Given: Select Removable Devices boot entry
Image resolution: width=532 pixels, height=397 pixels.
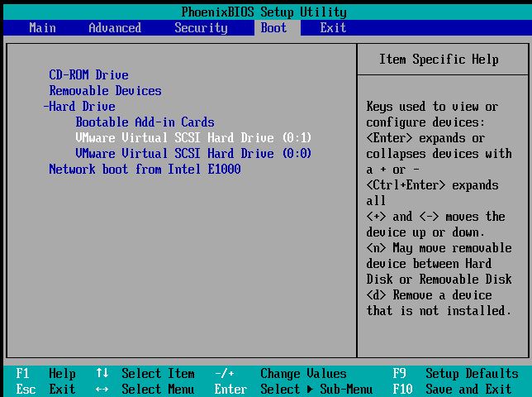Looking at the screenshot, I should [x=105, y=91].
